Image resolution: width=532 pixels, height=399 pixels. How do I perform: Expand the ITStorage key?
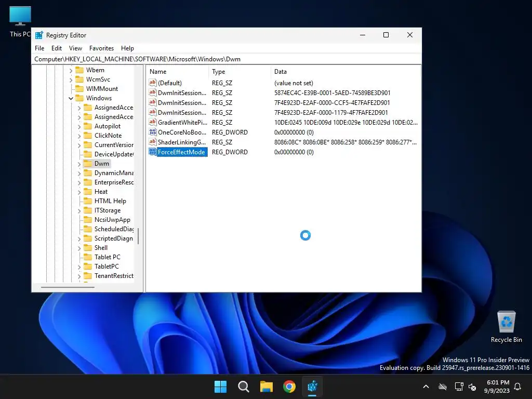79,211
